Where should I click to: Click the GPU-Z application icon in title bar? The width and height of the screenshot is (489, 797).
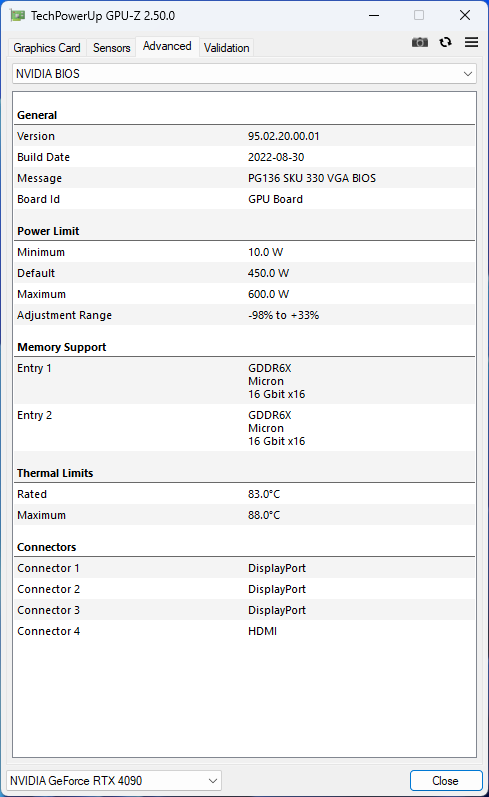[18, 15]
